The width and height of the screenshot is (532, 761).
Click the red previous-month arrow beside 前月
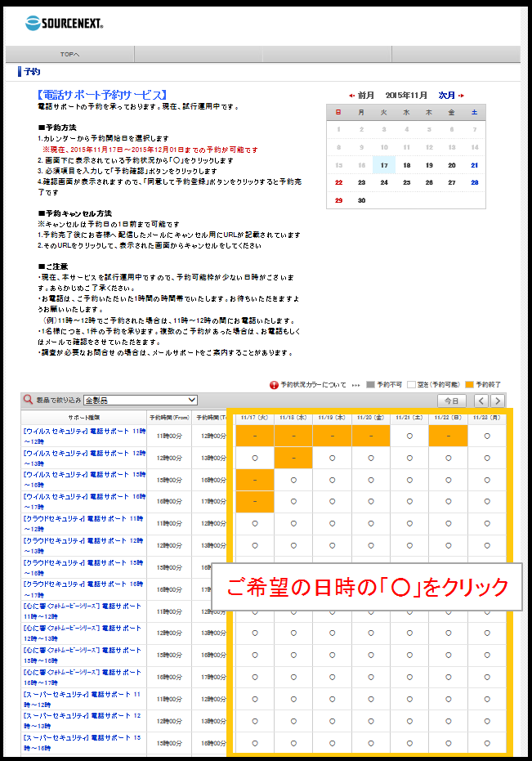(351, 96)
